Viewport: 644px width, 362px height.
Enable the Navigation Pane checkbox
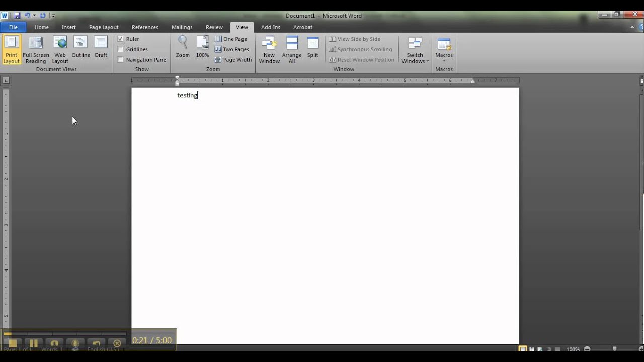click(120, 60)
